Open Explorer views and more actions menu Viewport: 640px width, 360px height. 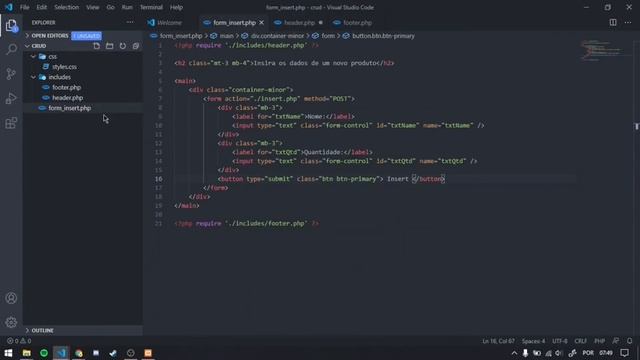(x=130, y=22)
